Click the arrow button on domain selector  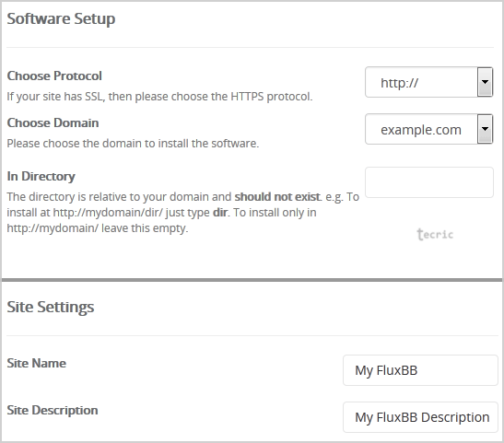click(485, 129)
